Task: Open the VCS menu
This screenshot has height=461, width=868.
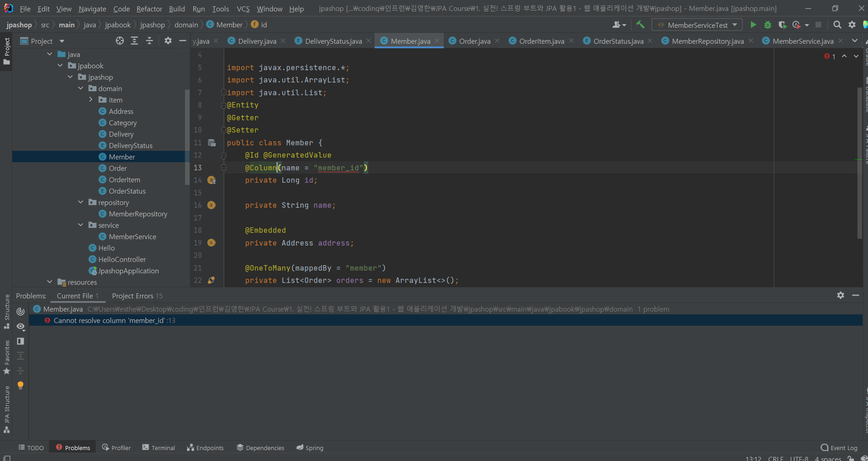Action: (243, 9)
